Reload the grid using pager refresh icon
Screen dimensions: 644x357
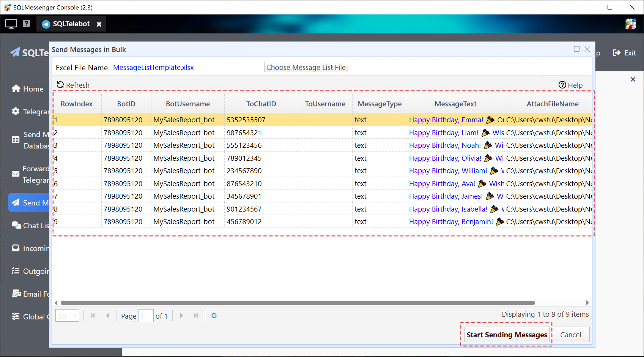click(214, 316)
